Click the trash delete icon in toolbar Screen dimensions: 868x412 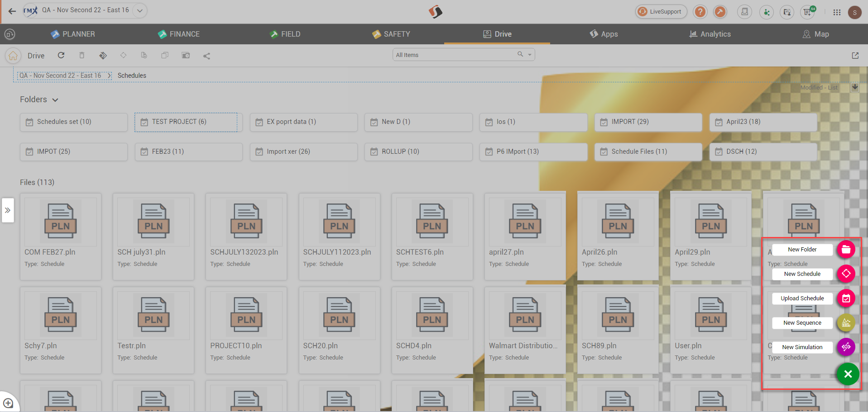coord(82,55)
